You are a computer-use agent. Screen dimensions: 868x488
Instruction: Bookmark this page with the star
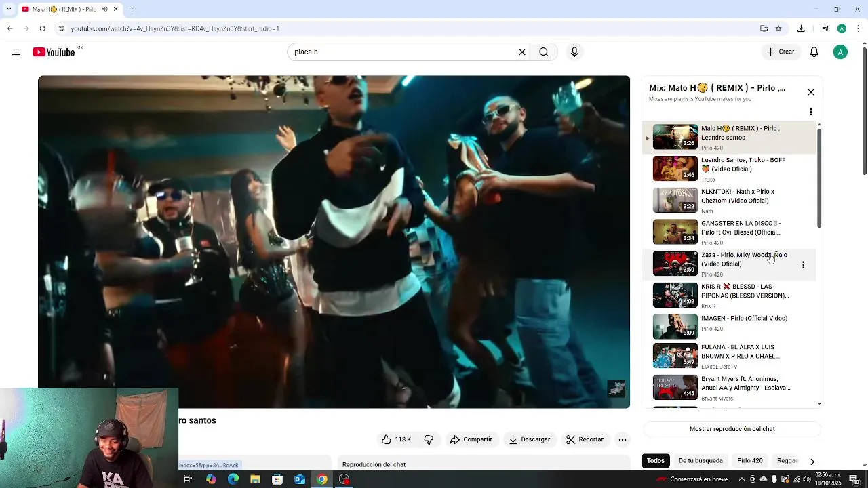pyautogui.click(x=778, y=28)
